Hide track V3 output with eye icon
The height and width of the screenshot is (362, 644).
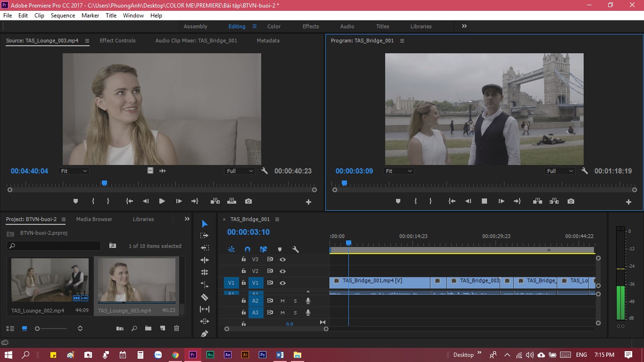(x=282, y=259)
